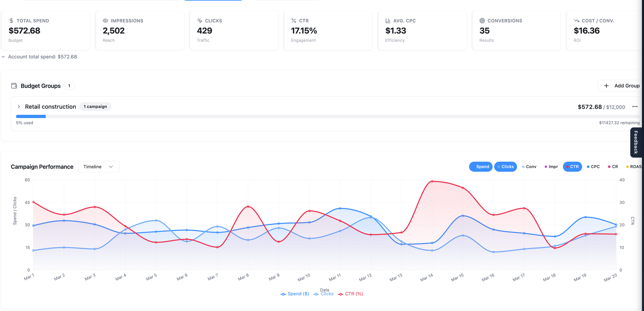The width and height of the screenshot is (644, 311).
Task: Click the 1 campaign badge
Action: click(x=95, y=107)
